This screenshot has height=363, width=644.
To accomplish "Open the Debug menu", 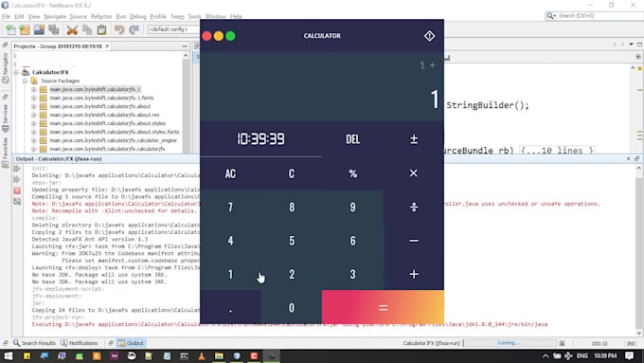I will tap(138, 16).
